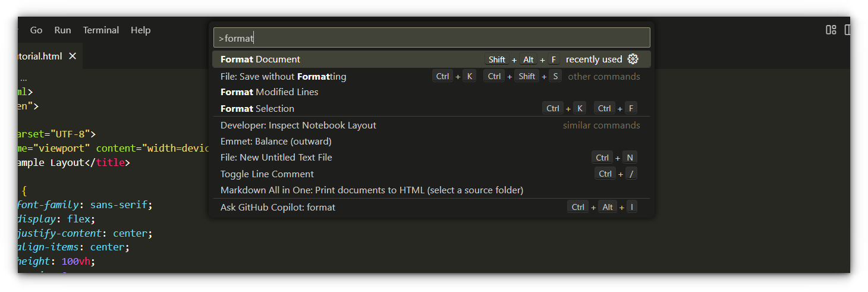Select the Toggle Line Comment command

pos(267,174)
